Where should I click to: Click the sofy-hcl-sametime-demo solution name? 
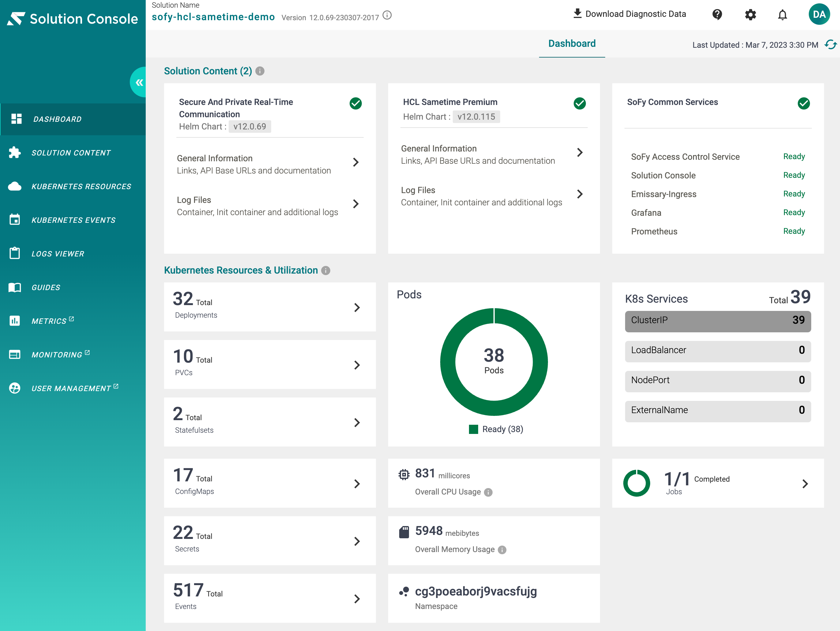[213, 17]
